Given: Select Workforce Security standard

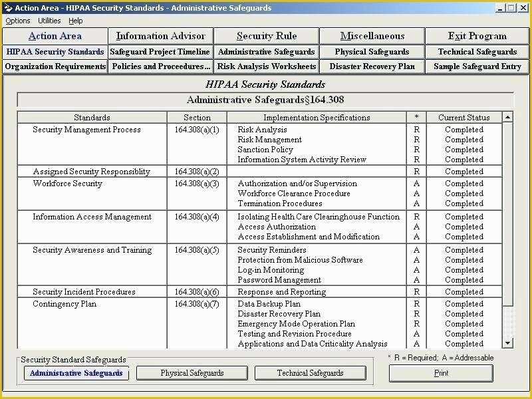Looking at the screenshot, I should pyautogui.click(x=68, y=184).
